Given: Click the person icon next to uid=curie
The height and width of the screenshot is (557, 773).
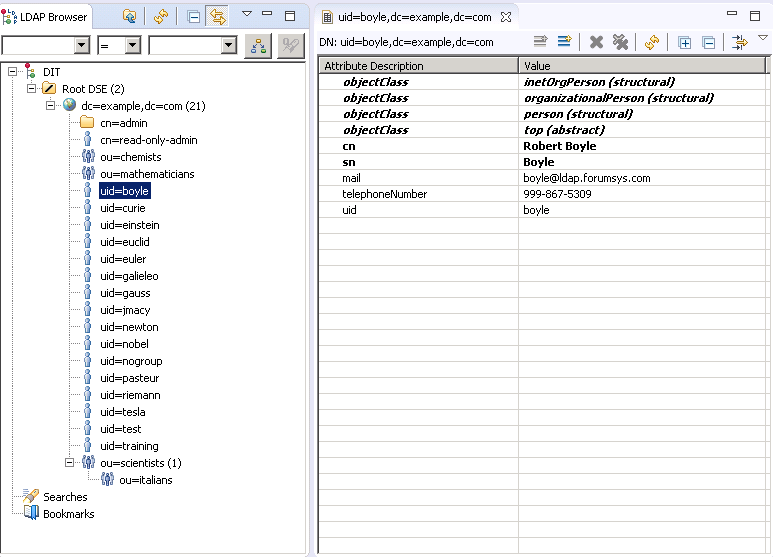Looking at the screenshot, I should tap(88, 208).
